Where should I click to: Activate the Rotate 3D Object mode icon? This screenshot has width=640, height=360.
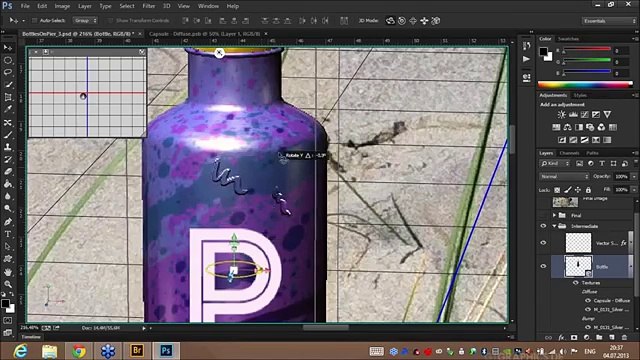tap(390, 20)
